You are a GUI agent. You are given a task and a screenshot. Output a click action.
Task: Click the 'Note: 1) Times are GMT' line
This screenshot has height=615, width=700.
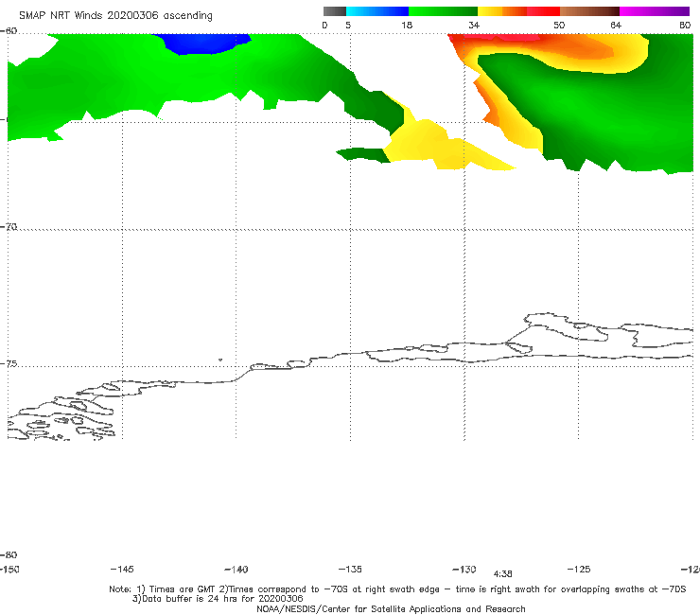[397, 589]
